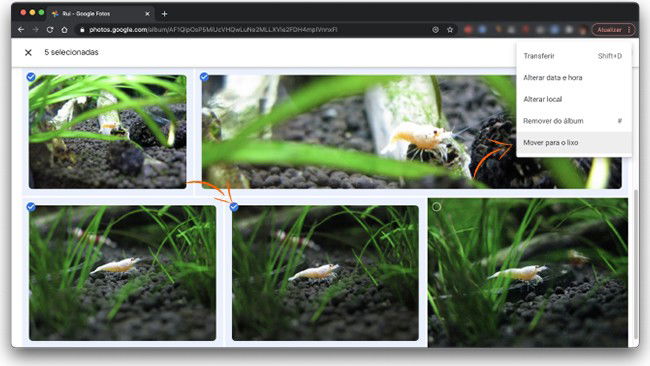Reload the Google Fotos page
650x366 pixels.
(x=50, y=30)
